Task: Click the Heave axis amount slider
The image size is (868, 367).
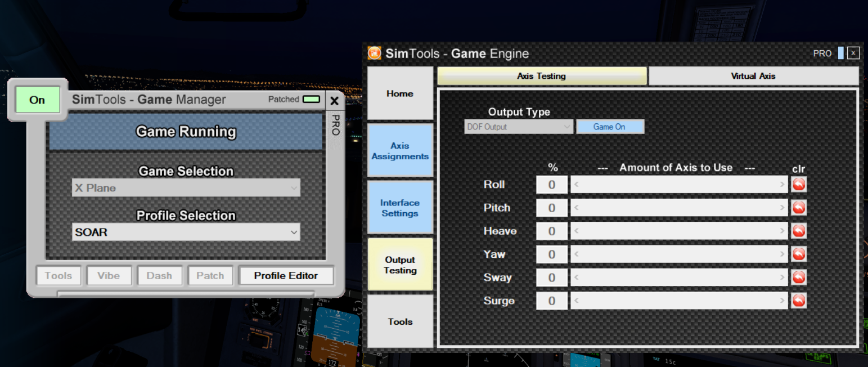Action: [679, 231]
